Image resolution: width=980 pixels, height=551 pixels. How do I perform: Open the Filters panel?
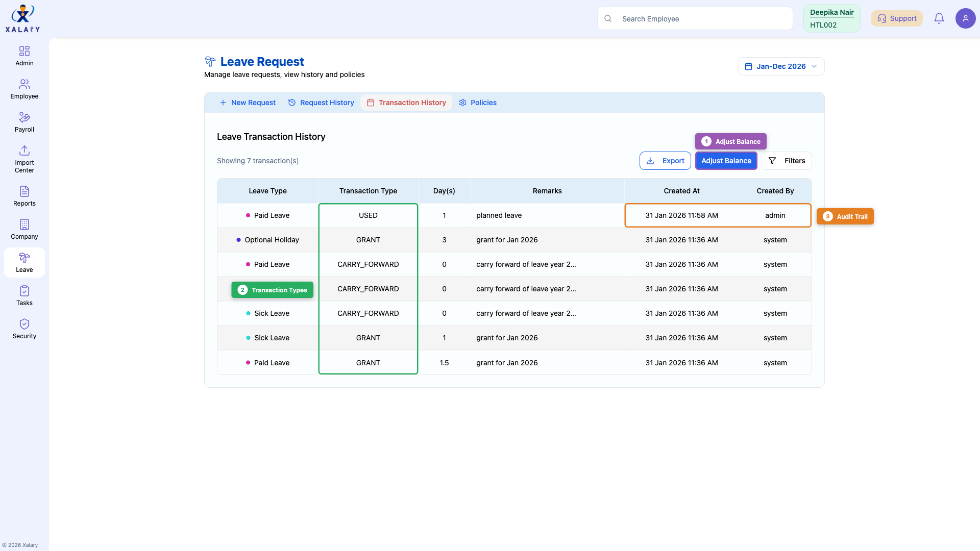[x=787, y=161]
